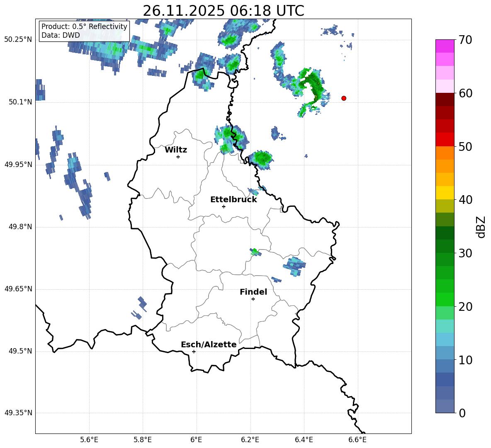This screenshot has width=491, height=448.
Task: Click the bright green 20 dBZ colorbar segment
Action: point(445,299)
